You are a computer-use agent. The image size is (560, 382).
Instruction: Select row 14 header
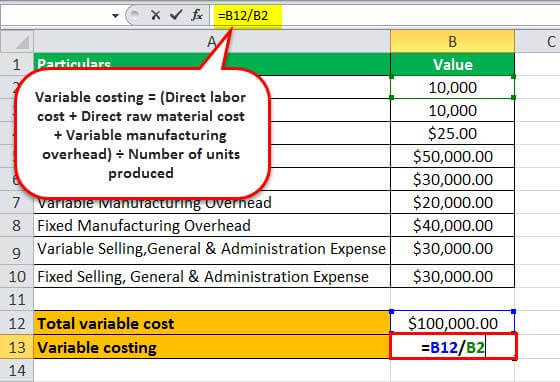(x=17, y=371)
